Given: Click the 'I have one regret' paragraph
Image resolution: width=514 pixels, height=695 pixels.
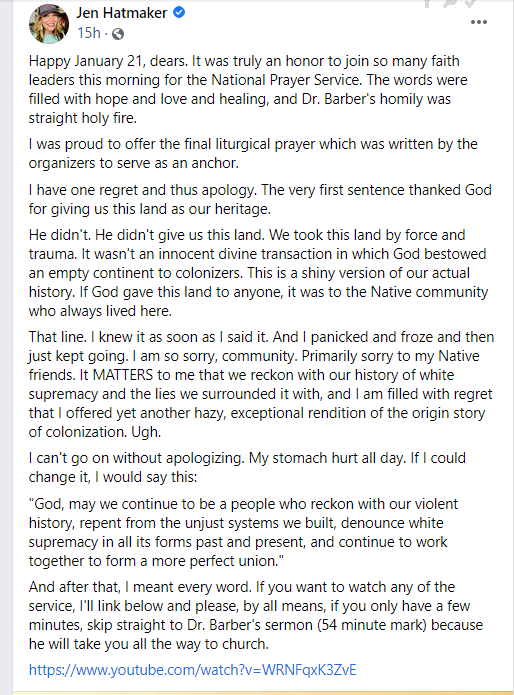Looking at the screenshot, I should [x=260, y=199].
